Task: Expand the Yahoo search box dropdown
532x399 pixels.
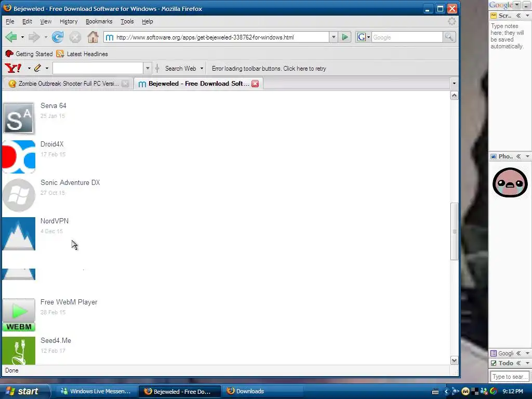Action: [x=147, y=68]
